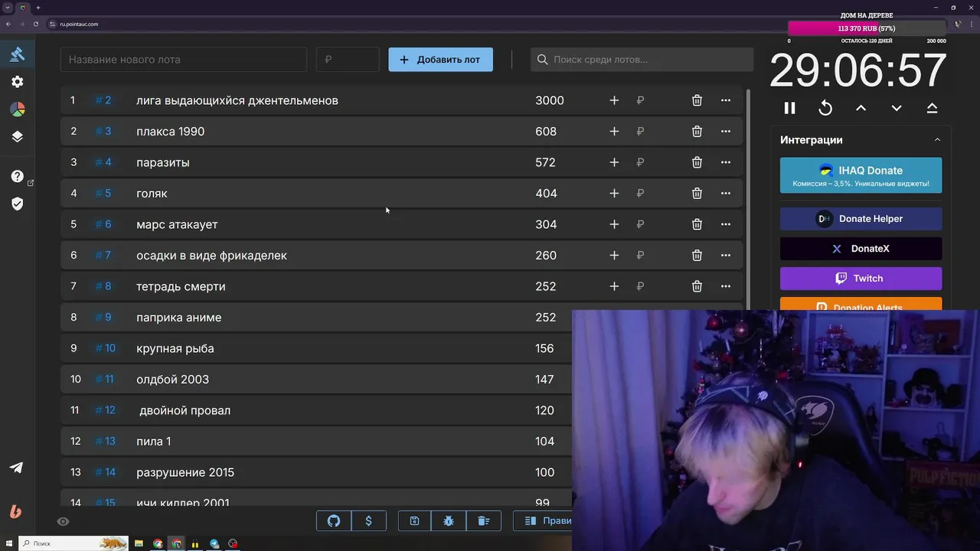Open more options for 'марс атакует'
This screenshot has height=551, width=980.
(x=726, y=224)
